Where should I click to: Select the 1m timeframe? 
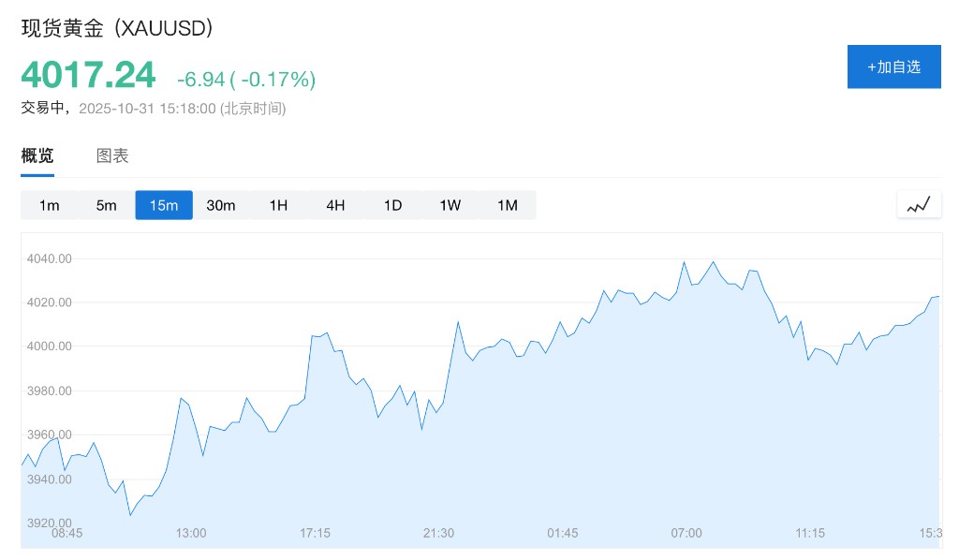[50, 205]
